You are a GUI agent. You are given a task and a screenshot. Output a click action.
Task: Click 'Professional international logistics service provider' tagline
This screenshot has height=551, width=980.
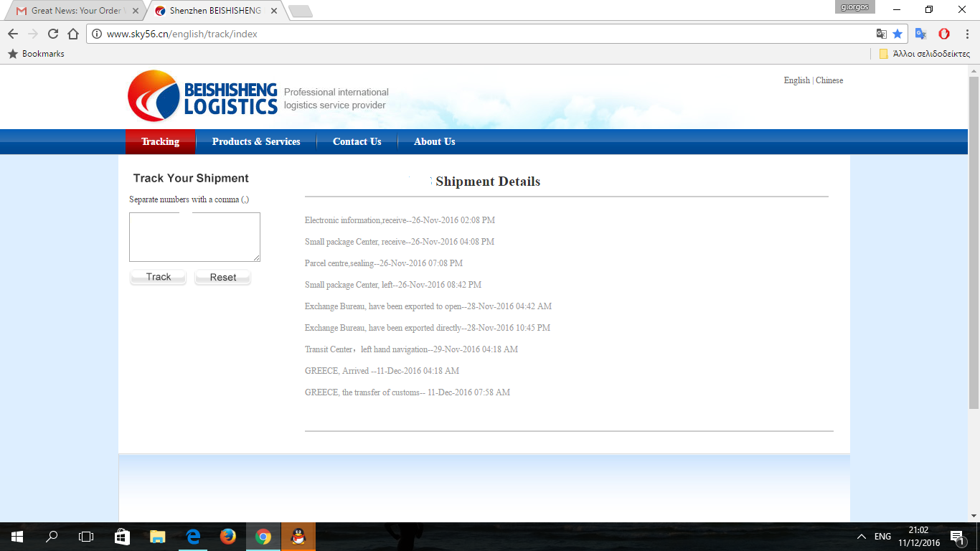point(336,98)
